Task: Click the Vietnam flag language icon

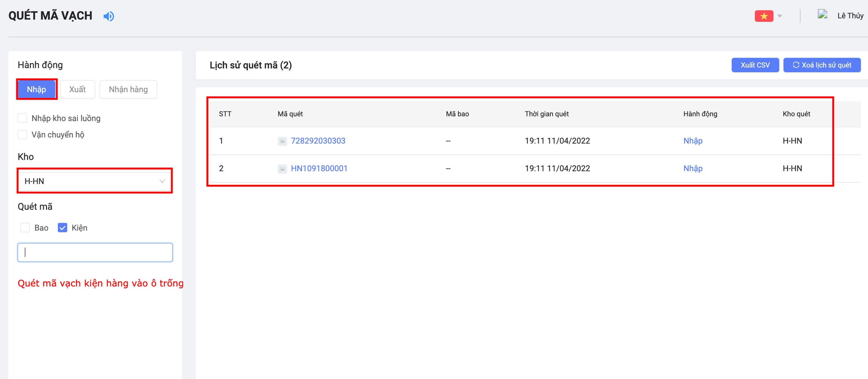Action: coord(764,16)
